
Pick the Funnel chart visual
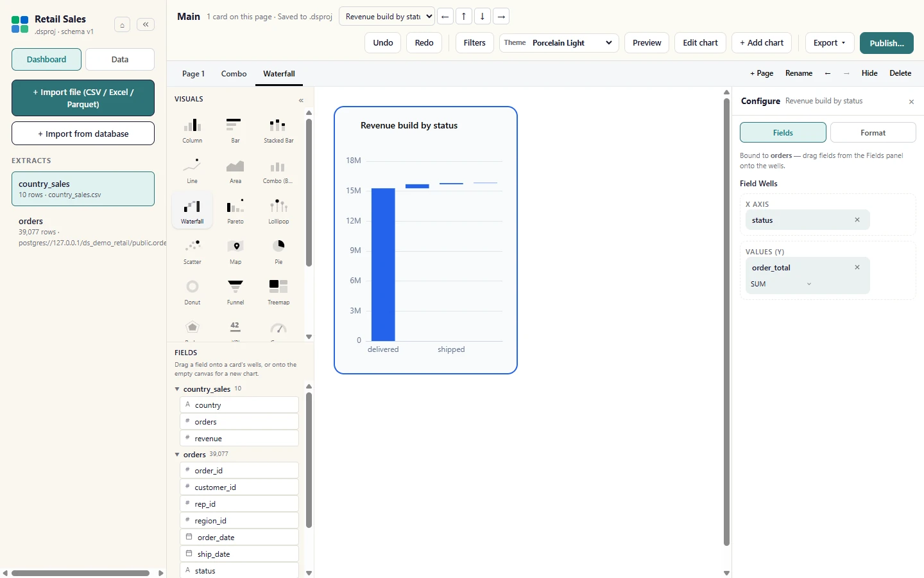[x=235, y=292]
